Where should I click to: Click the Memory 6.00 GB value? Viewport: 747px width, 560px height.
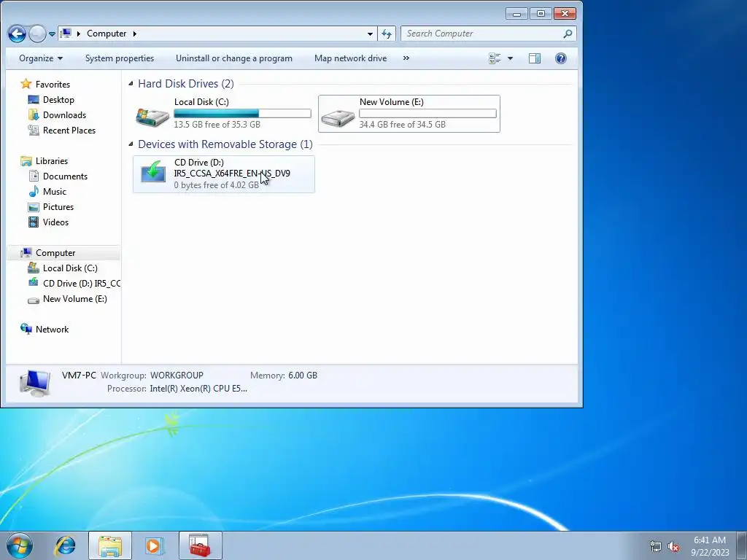pos(303,376)
